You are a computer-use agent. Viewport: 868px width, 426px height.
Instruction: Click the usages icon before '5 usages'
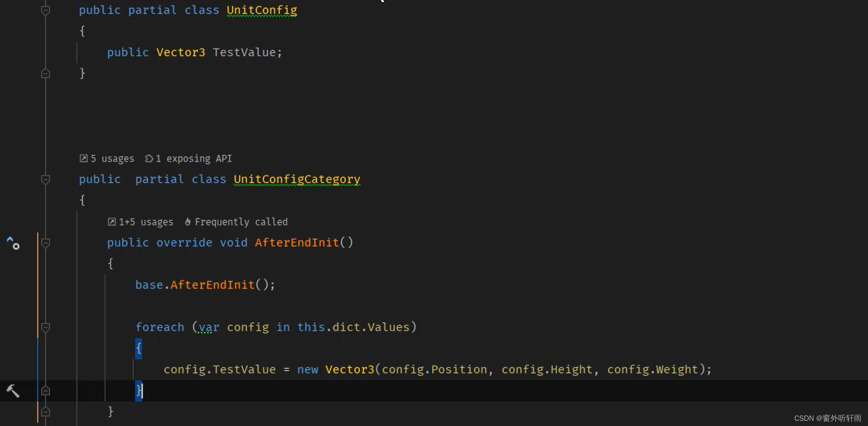click(x=83, y=158)
